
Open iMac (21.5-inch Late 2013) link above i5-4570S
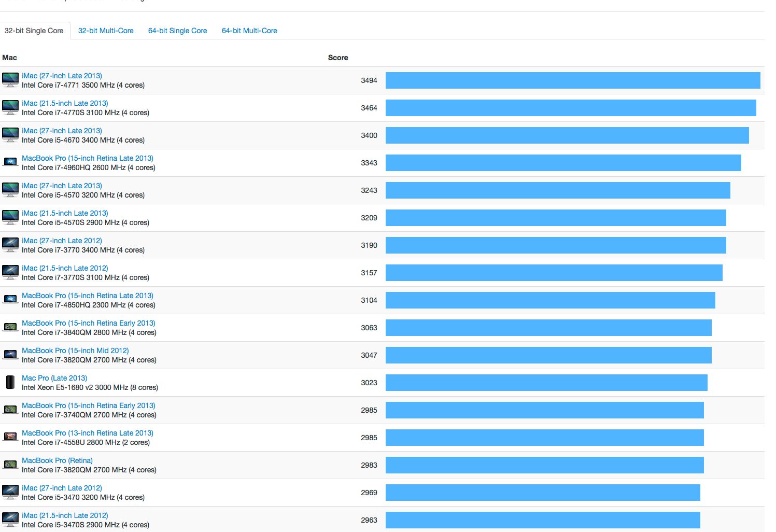click(65, 213)
